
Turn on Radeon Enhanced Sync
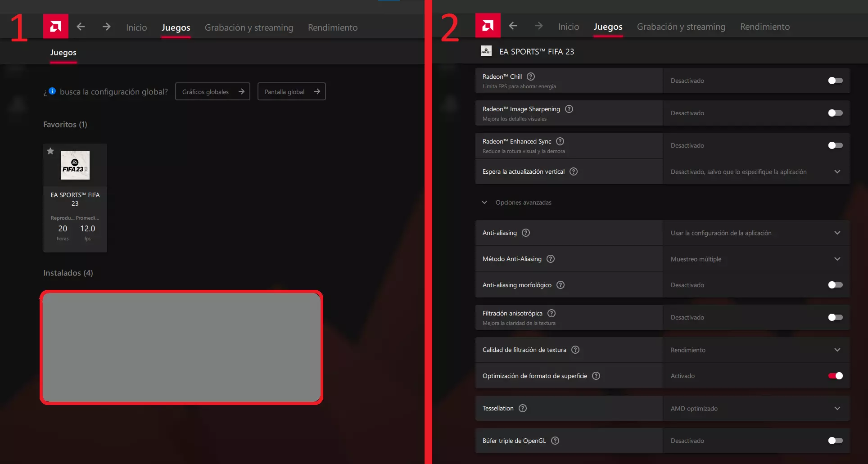tap(835, 145)
